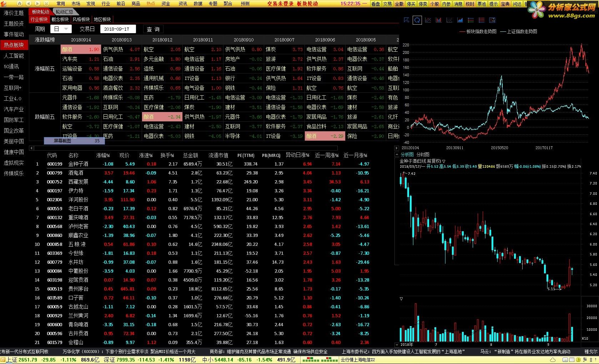Open the 常用 menu
Screen dimensions: 599x364
point(61,4)
